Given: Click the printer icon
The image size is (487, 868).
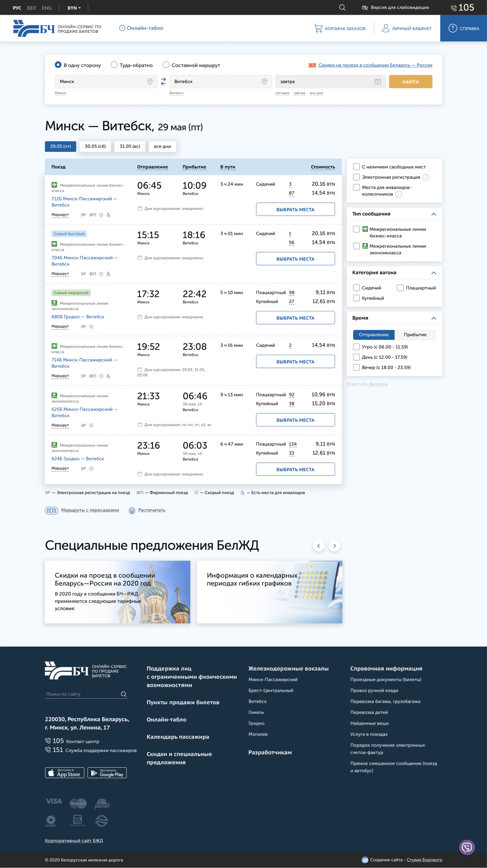Looking at the screenshot, I should (132, 510).
